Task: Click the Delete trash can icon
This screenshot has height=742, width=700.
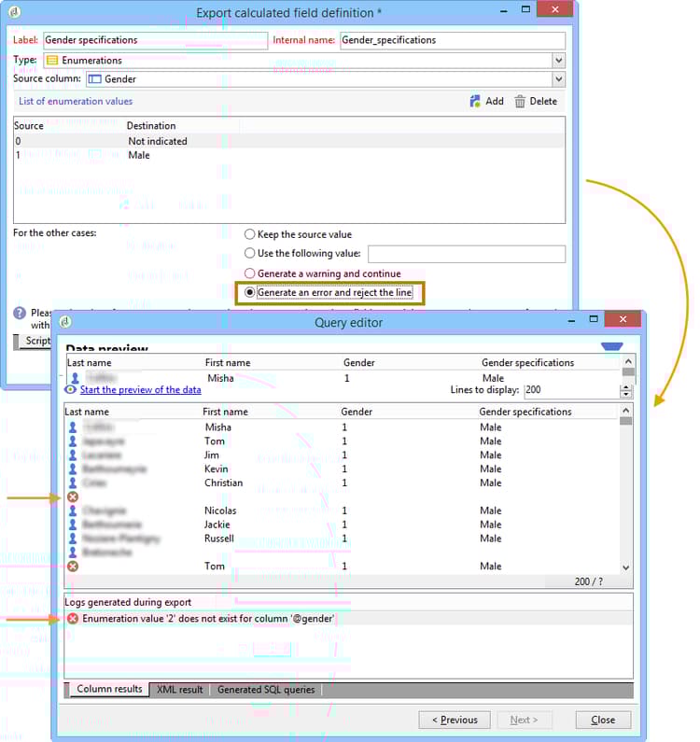Action: pyautogui.click(x=520, y=102)
